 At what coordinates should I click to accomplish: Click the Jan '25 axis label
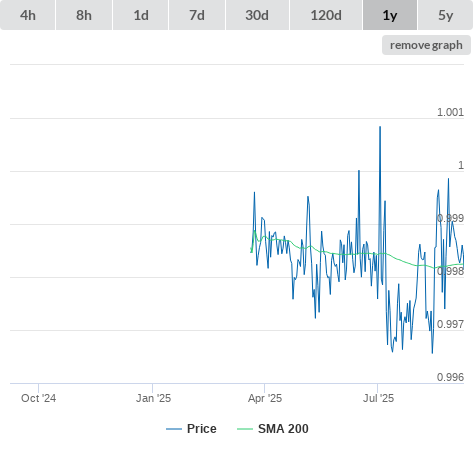(x=153, y=398)
